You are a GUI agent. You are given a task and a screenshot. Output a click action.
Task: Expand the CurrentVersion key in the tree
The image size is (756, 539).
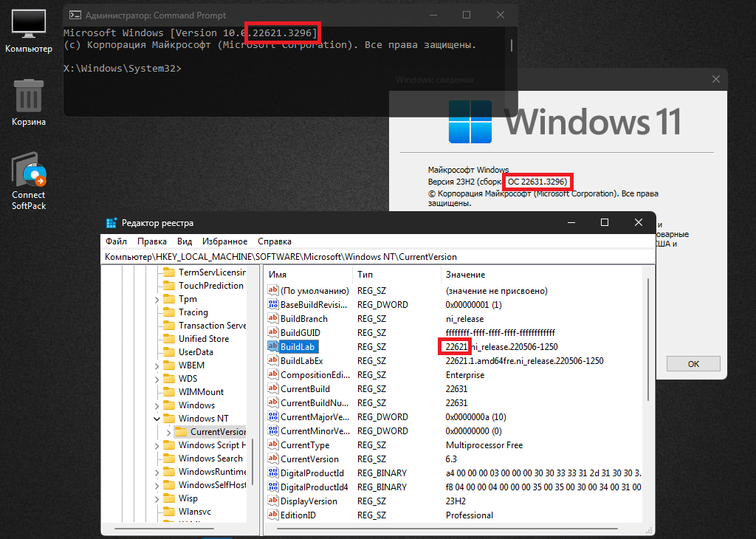[x=168, y=432]
